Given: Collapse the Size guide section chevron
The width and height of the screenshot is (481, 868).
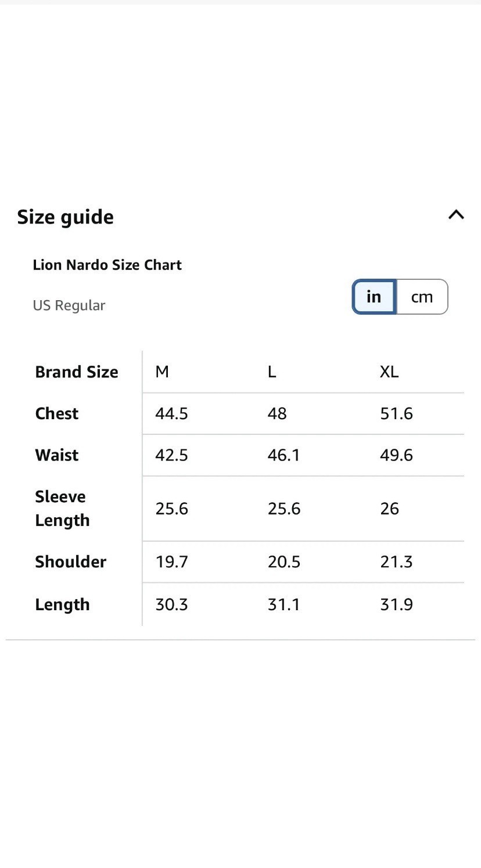Looking at the screenshot, I should 456,215.
